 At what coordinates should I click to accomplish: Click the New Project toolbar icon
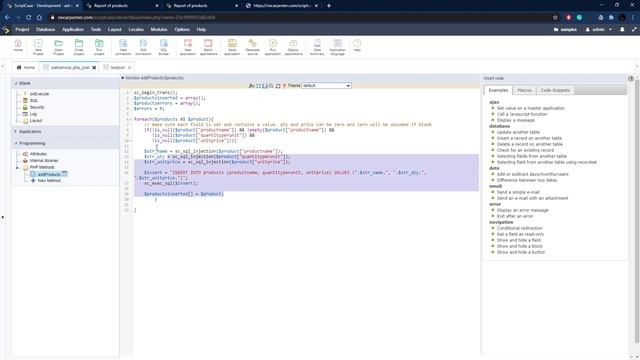[38, 47]
